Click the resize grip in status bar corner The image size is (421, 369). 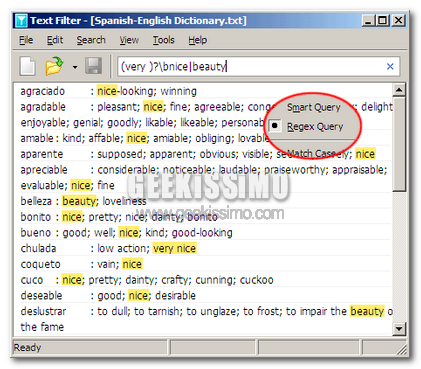(x=402, y=349)
